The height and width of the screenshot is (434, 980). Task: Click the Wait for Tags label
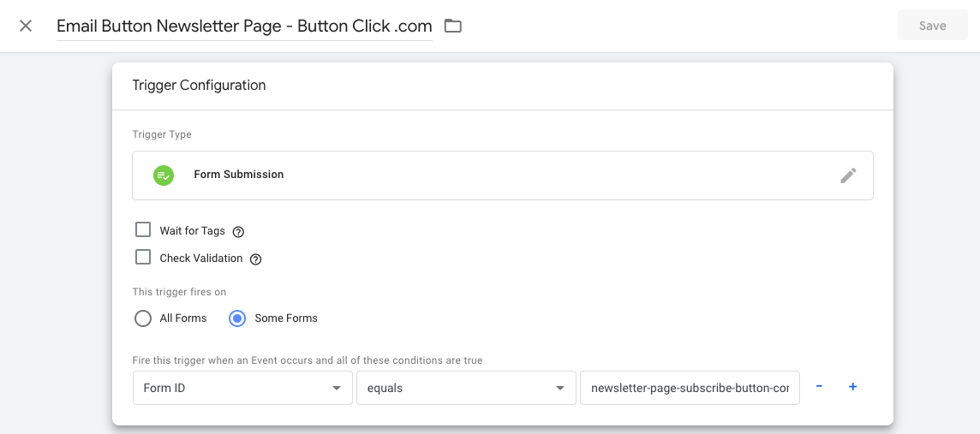pyautogui.click(x=193, y=231)
